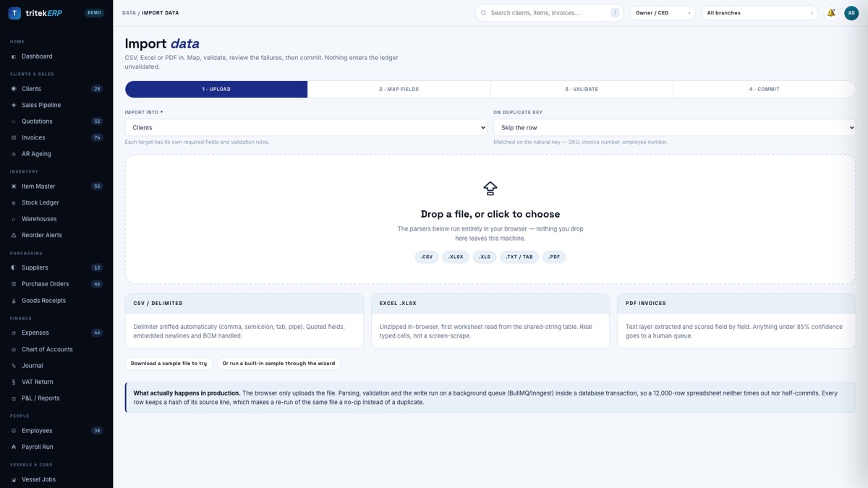Click the .CSV file type chip

pyautogui.click(x=427, y=257)
